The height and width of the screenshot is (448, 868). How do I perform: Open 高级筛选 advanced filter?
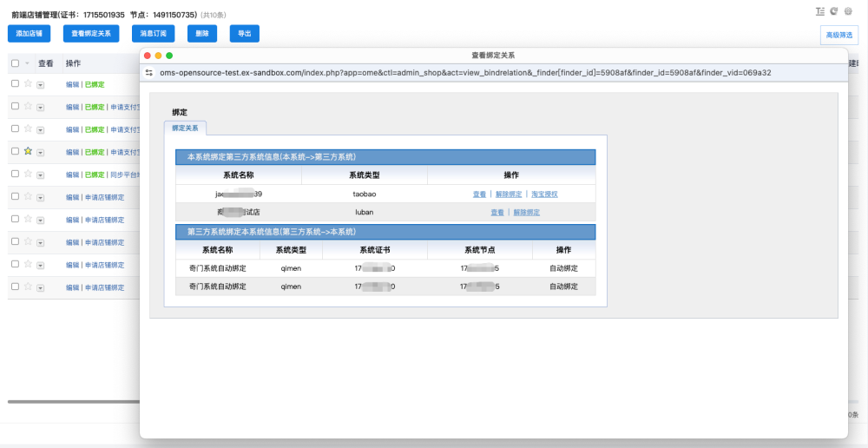point(839,35)
